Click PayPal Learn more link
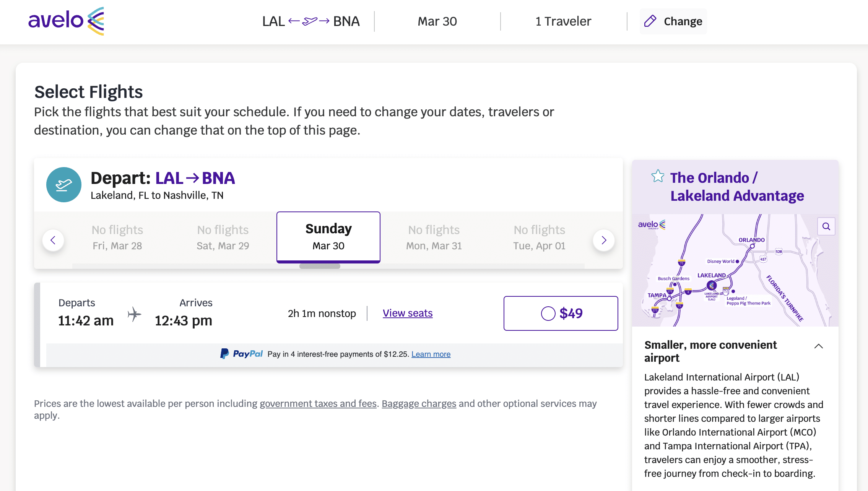 (x=431, y=354)
